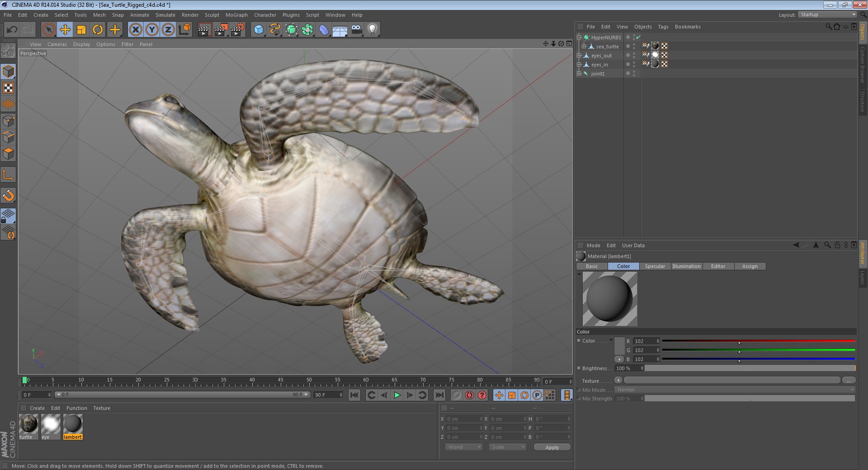Click the texture browse ellipsis button
The height and width of the screenshot is (470, 868).
tap(849, 381)
